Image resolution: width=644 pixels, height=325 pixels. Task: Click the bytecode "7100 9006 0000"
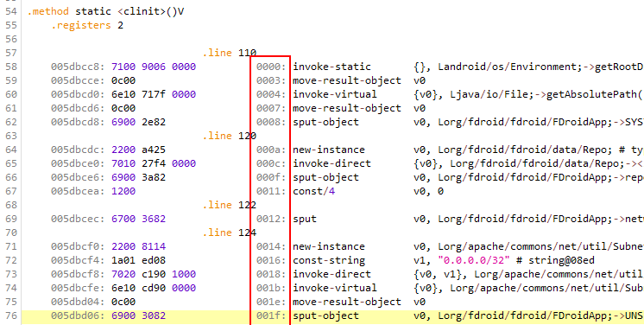point(154,67)
